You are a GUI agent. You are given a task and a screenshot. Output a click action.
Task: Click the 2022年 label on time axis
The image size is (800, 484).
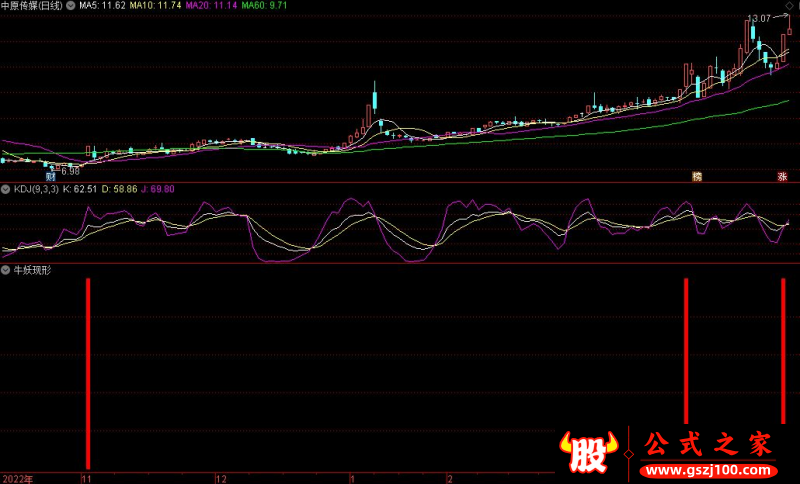[x=18, y=479]
